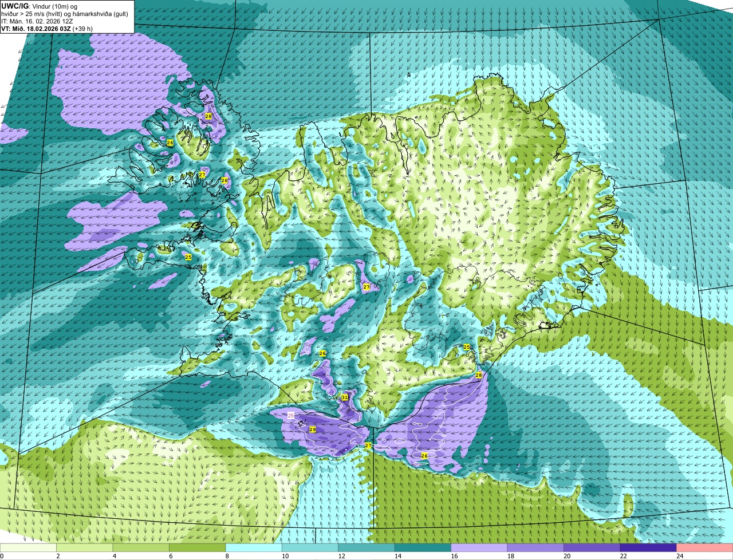Click the valid time "VT: Mið. 18.02.2026 03Z (+39 h)"

47,29
